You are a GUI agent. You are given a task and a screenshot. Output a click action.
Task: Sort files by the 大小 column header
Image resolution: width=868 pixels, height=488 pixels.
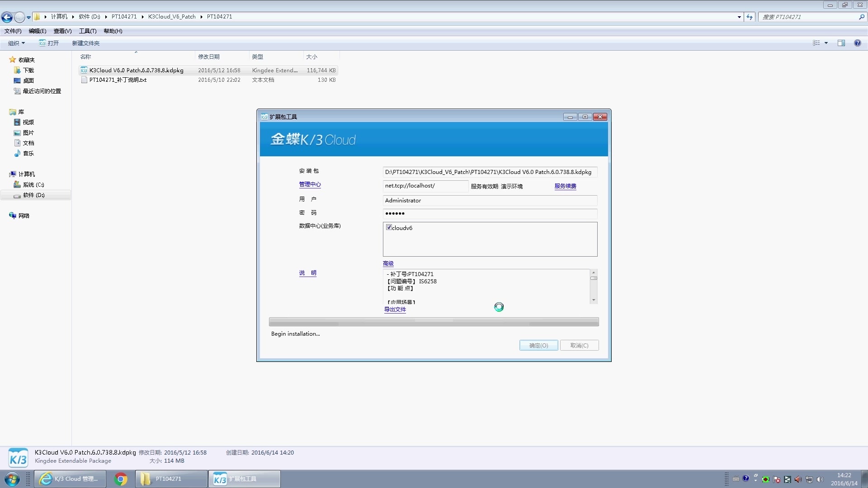(x=311, y=57)
